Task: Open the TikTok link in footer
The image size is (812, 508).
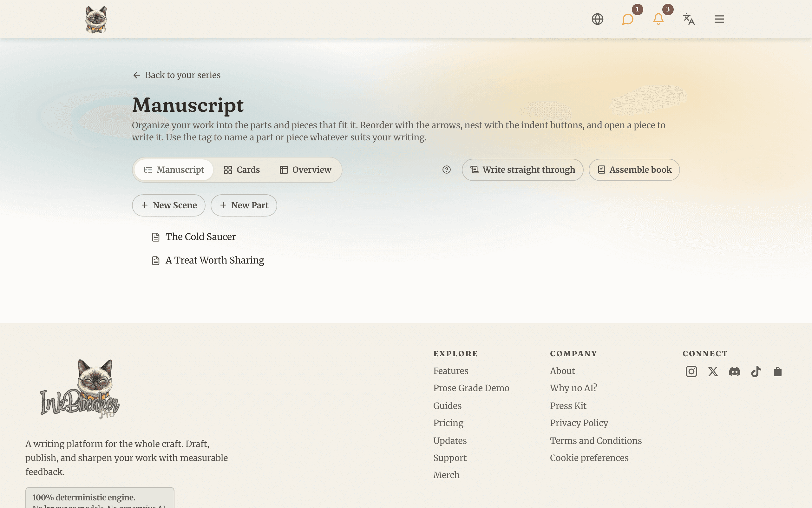Action: pos(756,371)
